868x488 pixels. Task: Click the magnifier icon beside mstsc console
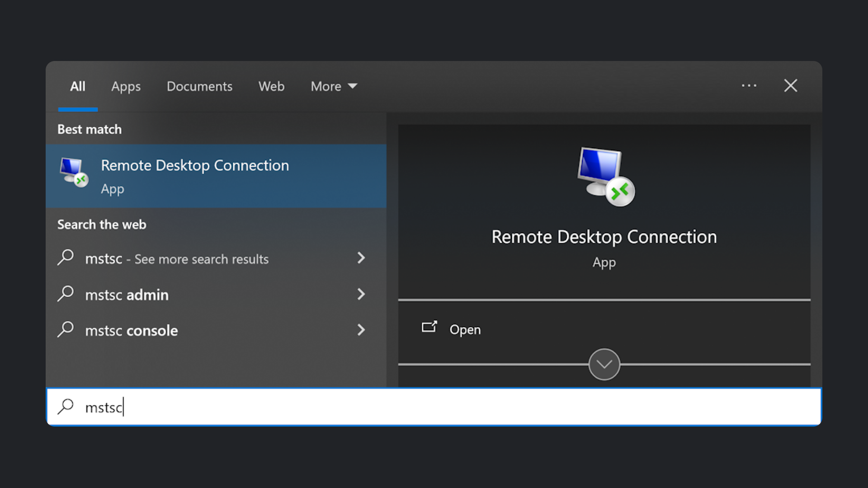(66, 330)
